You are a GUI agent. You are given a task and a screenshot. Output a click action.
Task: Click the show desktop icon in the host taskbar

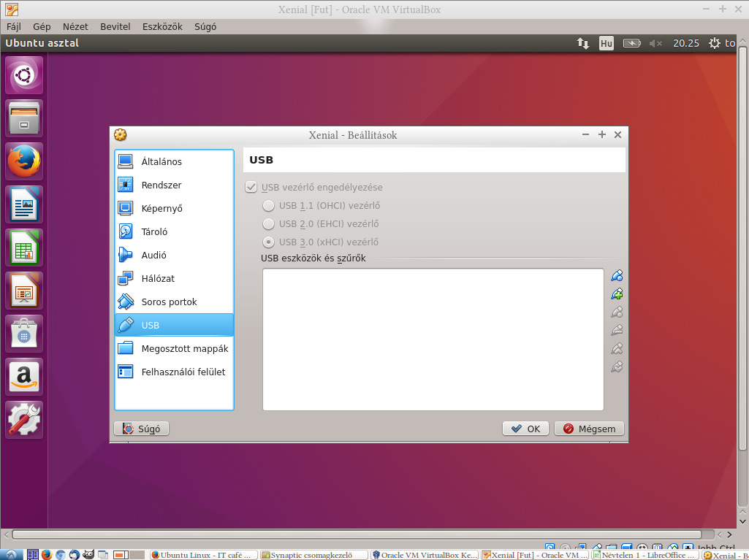coord(103,555)
